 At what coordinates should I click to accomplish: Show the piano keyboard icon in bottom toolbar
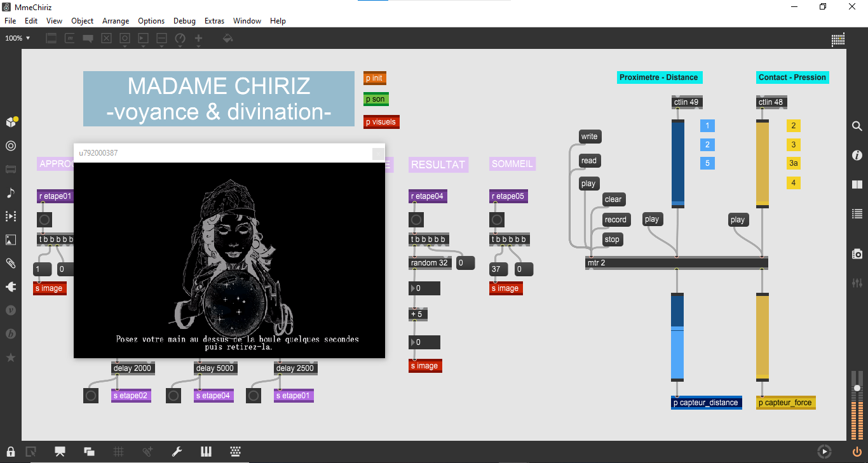coord(206,452)
